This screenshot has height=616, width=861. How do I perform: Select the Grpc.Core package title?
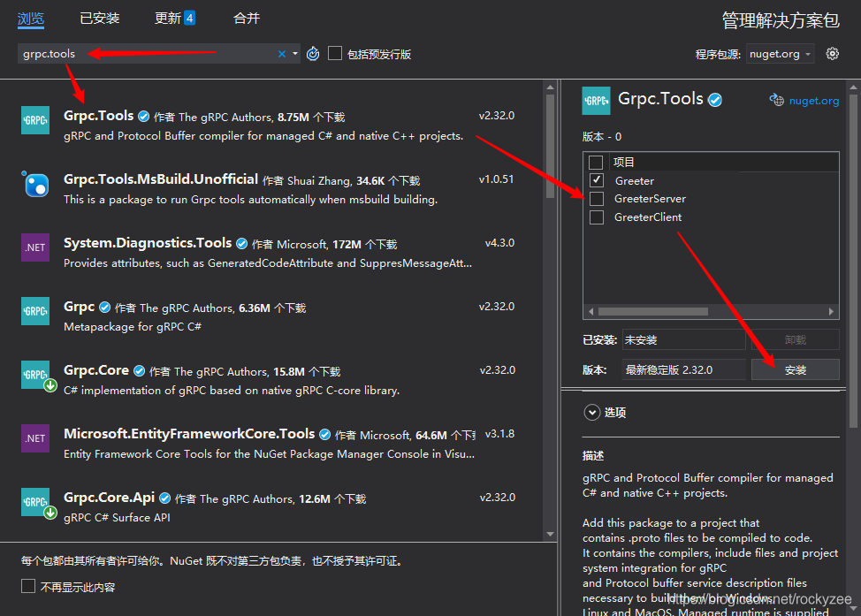point(96,370)
